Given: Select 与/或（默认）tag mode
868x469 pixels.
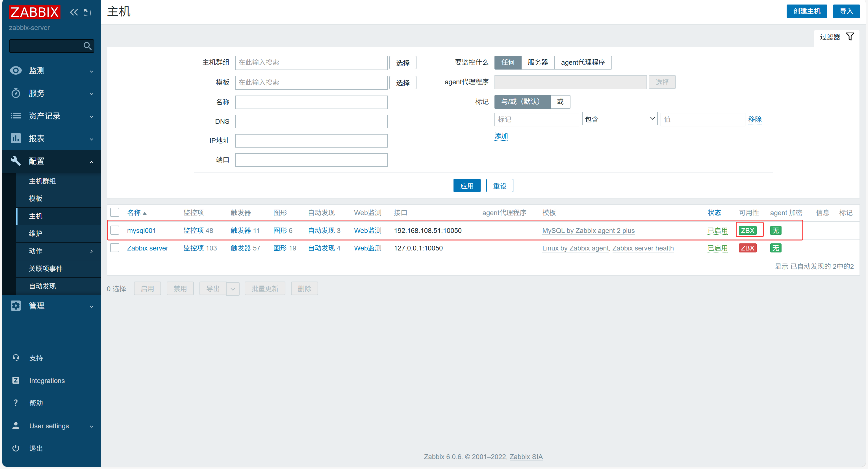Looking at the screenshot, I should point(522,101).
